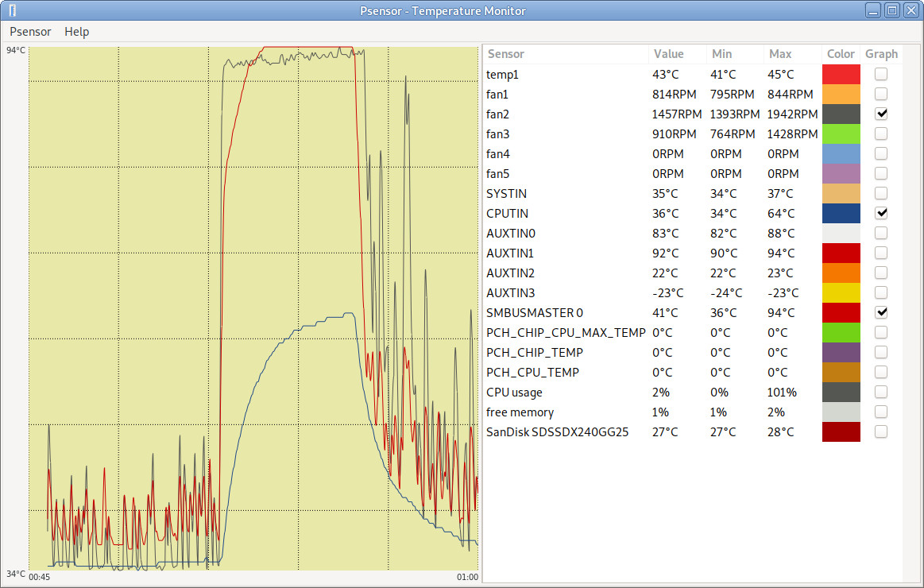
Task: Minimize the Psensor window
Action: click(873, 10)
